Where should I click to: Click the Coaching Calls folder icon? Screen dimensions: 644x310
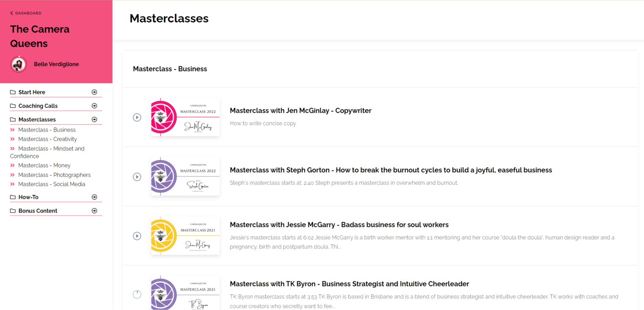(13, 106)
